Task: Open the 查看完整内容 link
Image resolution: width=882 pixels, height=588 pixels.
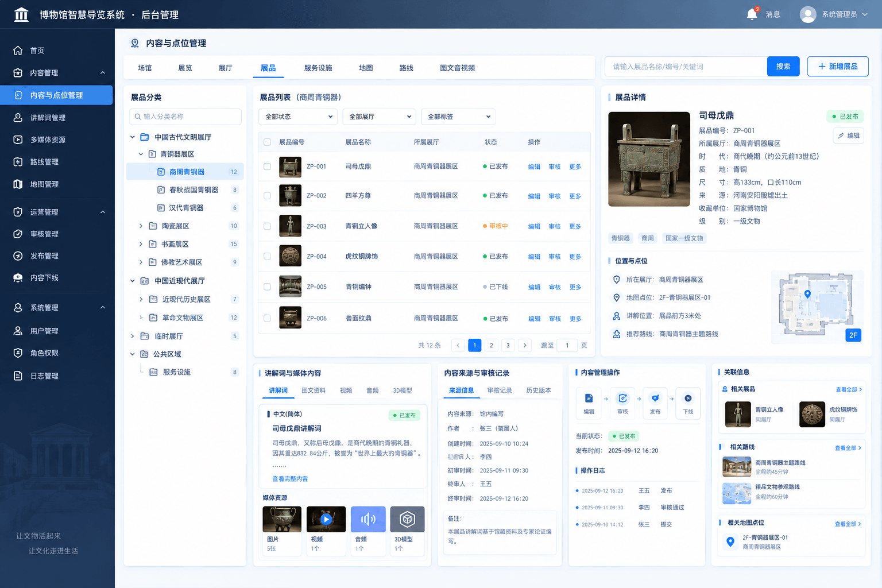Action: pyautogui.click(x=290, y=479)
